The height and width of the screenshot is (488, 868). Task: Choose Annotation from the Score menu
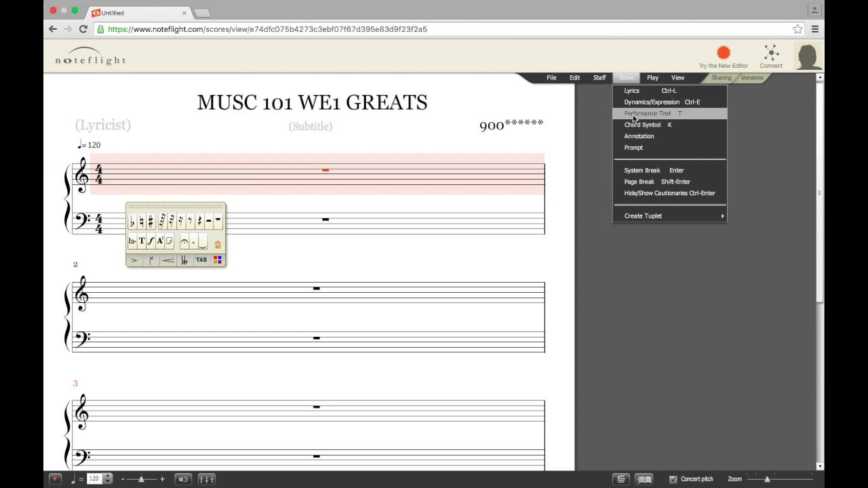(669, 136)
